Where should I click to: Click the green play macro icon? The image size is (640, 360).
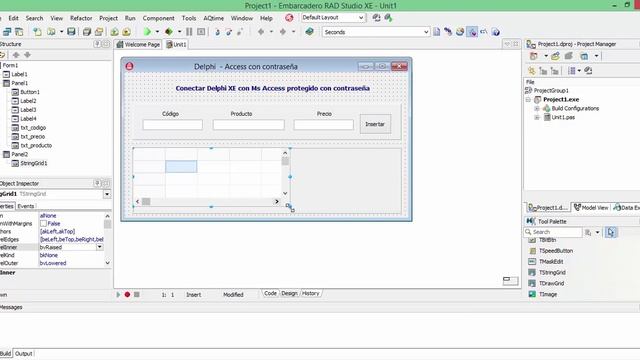click(x=118, y=294)
